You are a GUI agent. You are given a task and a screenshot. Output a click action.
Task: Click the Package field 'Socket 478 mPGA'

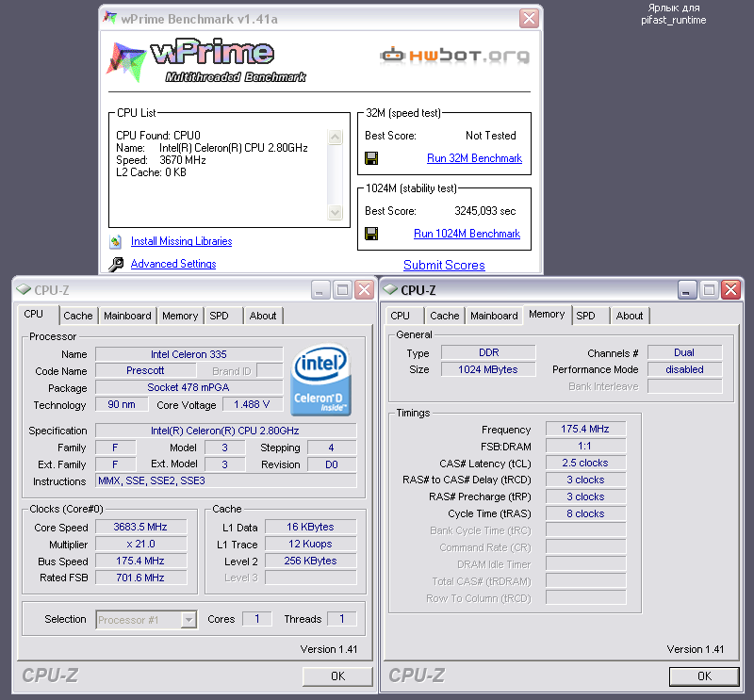pyautogui.click(x=189, y=387)
